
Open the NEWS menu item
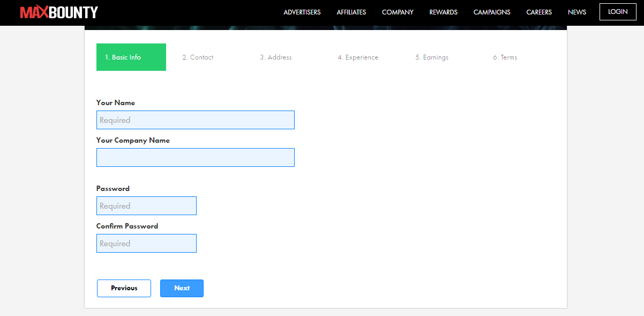[x=576, y=12]
